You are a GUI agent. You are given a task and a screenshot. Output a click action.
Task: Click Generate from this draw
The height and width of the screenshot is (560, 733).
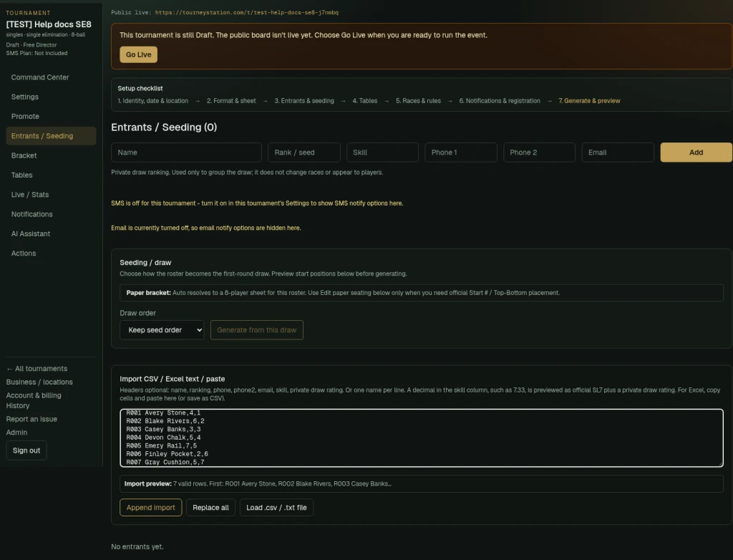[257, 330]
